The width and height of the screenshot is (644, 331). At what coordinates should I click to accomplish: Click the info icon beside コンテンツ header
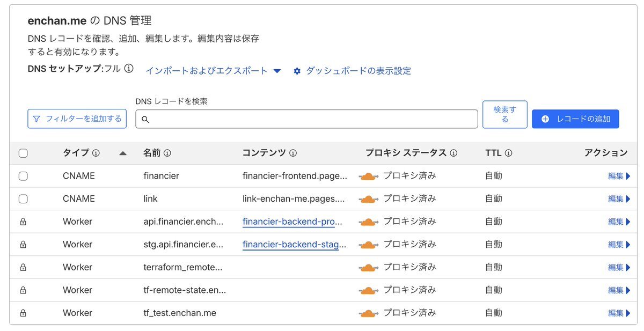click(293, 153)
